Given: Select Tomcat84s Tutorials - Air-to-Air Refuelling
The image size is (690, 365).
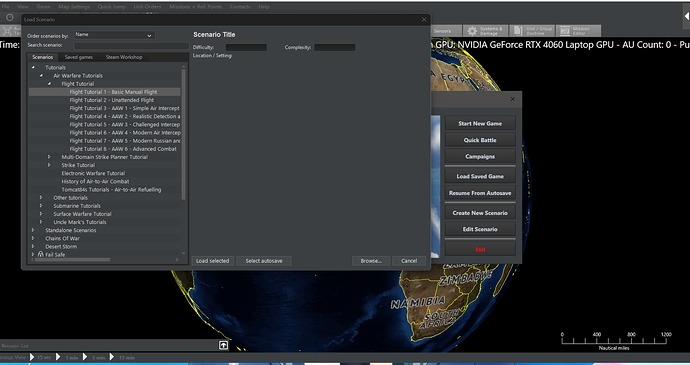Looking at the screenshot, I should click(x=111, y=189).
